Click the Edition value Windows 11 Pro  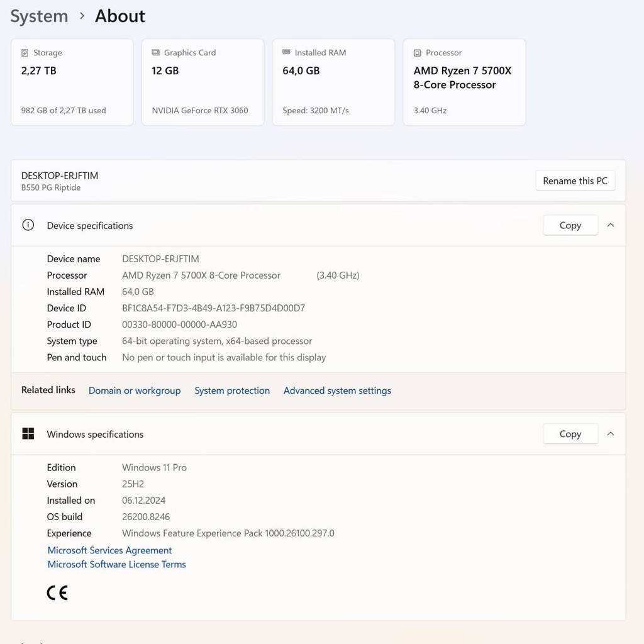[x=155, y=467]
